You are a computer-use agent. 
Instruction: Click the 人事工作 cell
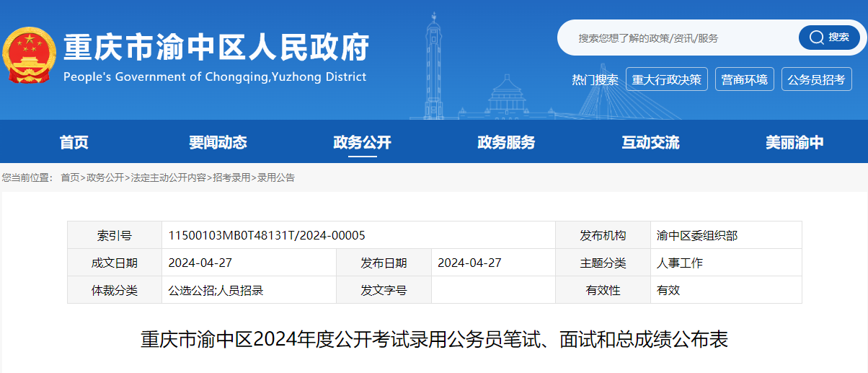point(726,263)
